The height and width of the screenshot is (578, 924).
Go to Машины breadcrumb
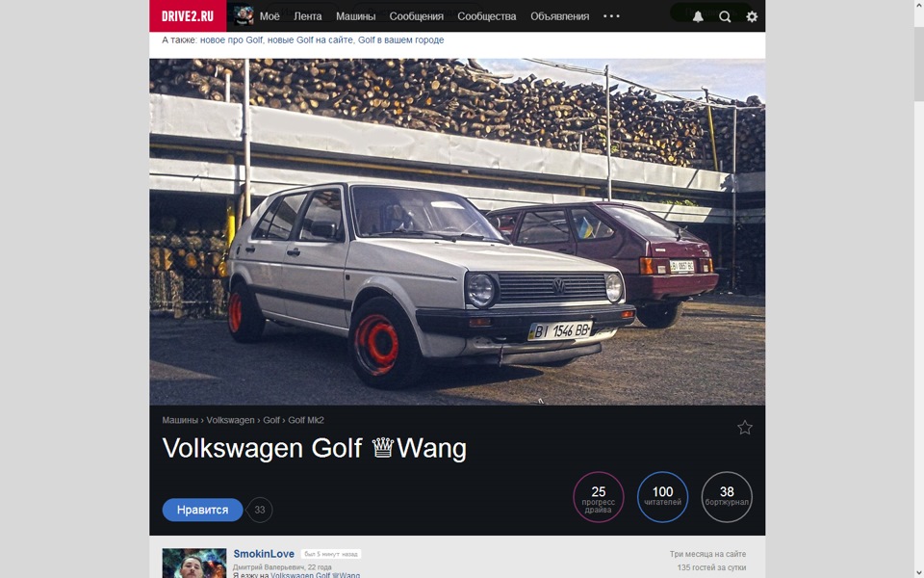tap(180, 420)
